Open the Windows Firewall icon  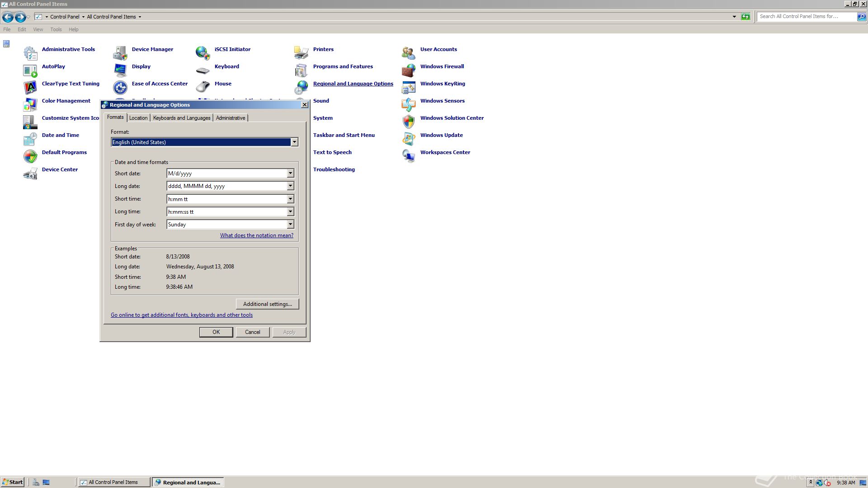pyautogui.click(x=408, y=70)
